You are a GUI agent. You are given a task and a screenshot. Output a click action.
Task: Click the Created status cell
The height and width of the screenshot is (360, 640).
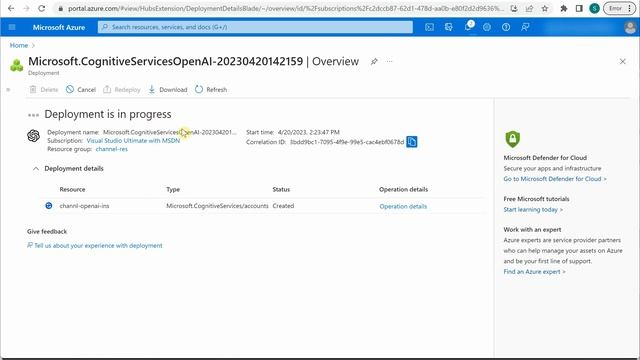283,206
